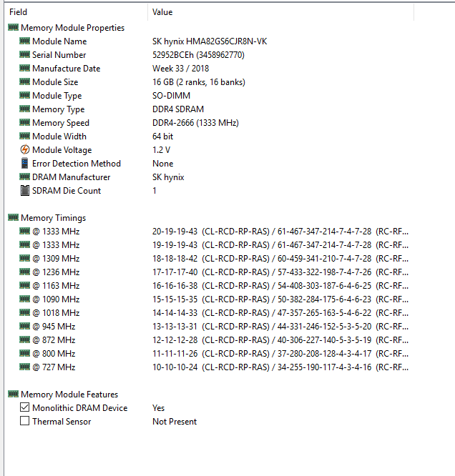Screen dimensions: 455x476
Task: Click the Error Detection Method server icon
Action: [24, 164]
